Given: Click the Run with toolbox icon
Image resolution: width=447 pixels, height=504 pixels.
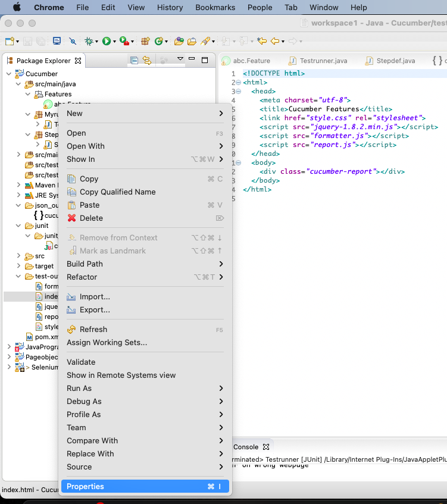Looking at the screenshot, I should [124, 41].
